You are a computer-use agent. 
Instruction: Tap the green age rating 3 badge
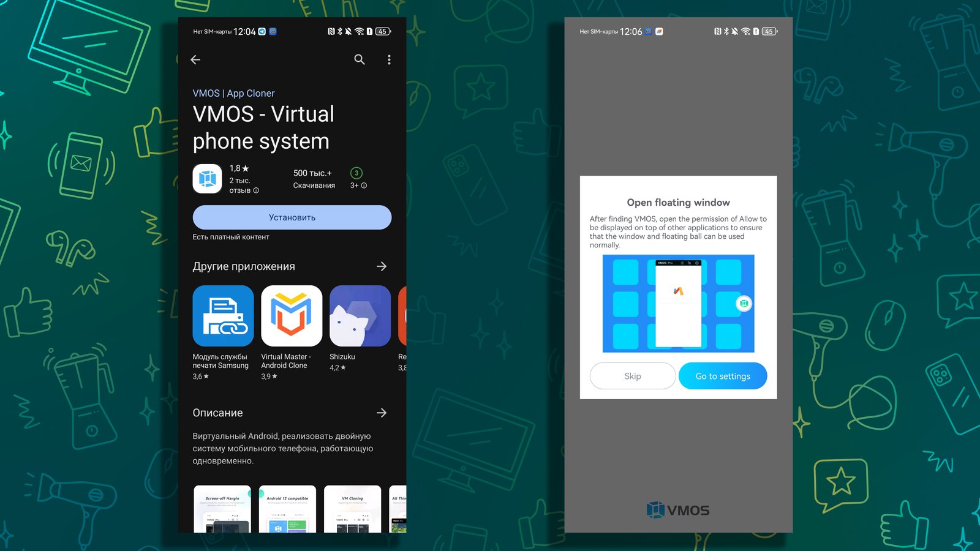tap(356, 173)
